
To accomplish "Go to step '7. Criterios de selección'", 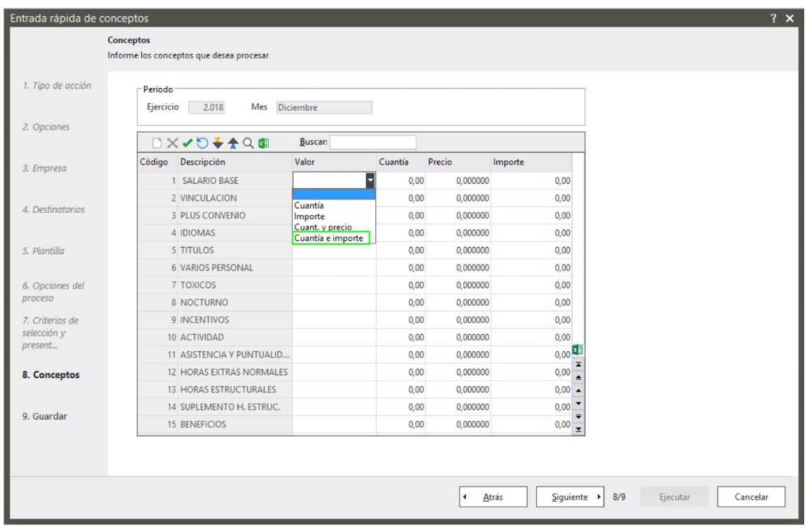I will 50,333.
